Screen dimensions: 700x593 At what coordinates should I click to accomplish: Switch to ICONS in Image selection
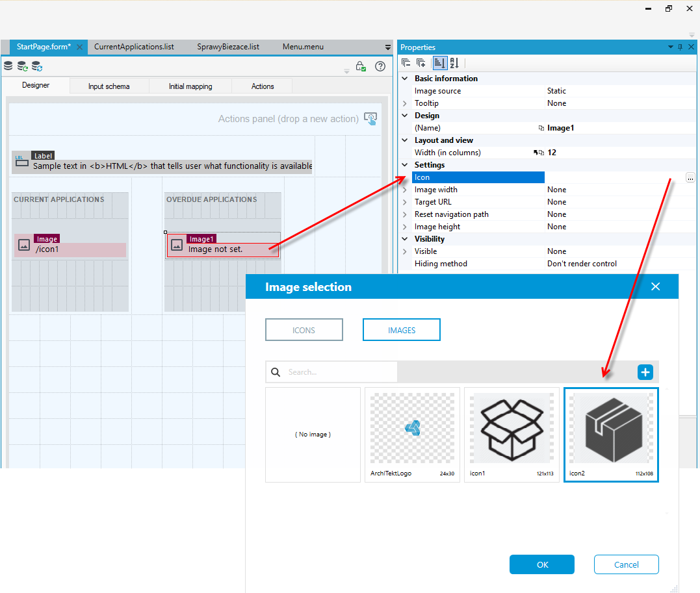coord(304,330)
